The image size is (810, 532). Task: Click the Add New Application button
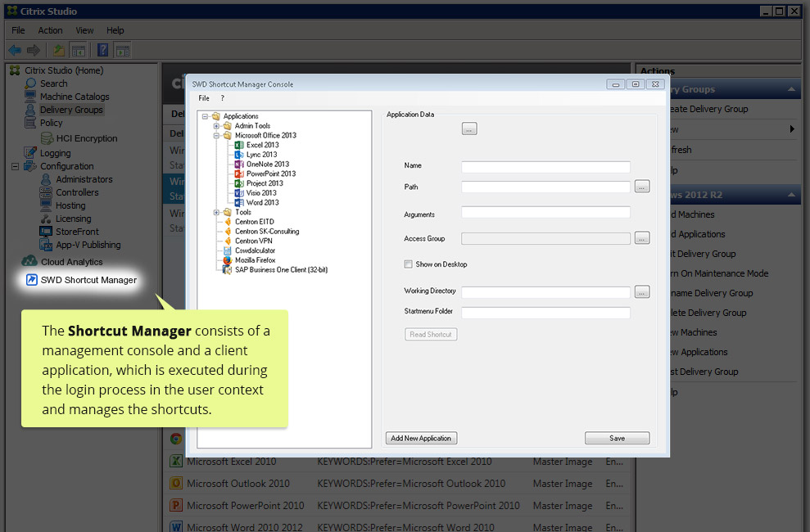[421, 438]
